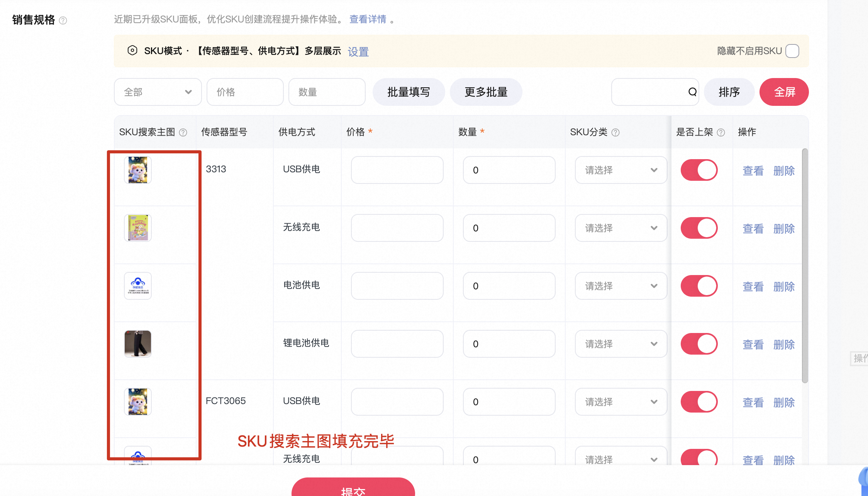
Task: Click quantity field for 锂电池供电 row
Action: tap(509, 344)
